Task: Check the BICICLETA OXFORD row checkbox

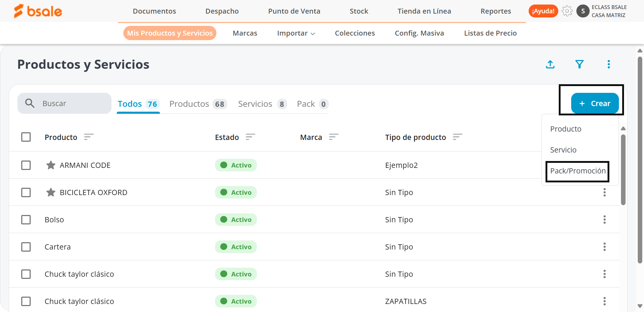Action: coord(26,192)
